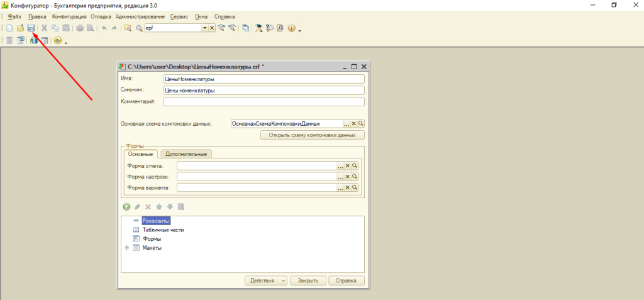
Task: Start debugging with the yellow play icon
Action: (58, 40)
